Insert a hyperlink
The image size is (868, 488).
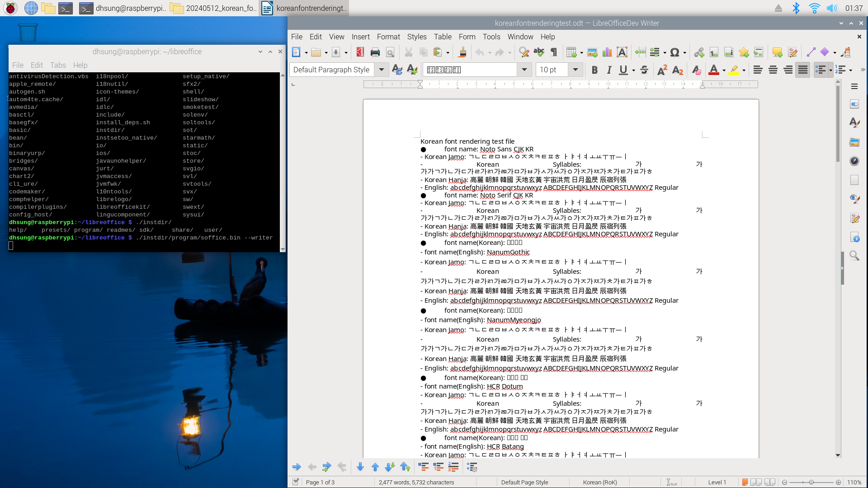tap(699, 52)
